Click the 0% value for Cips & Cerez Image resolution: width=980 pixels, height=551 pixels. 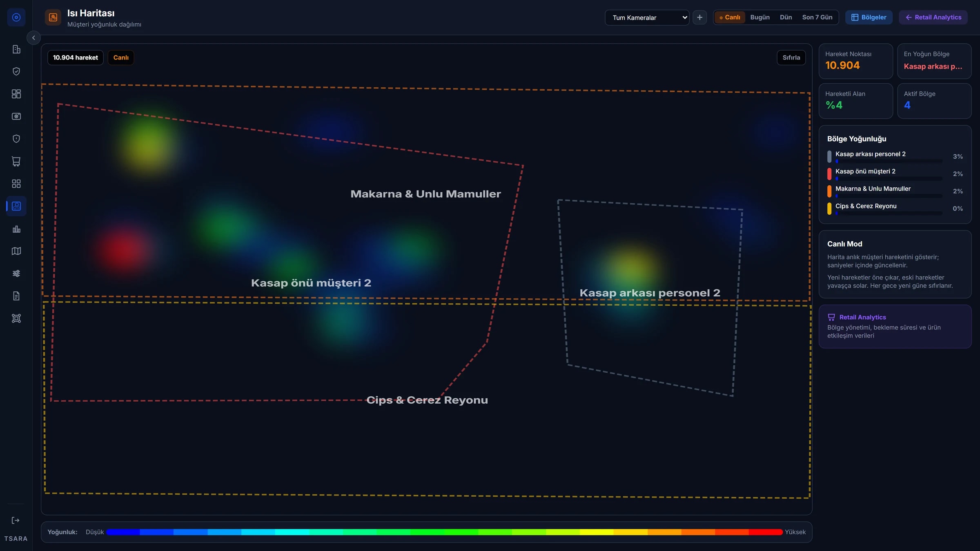(x=958, y=209)
